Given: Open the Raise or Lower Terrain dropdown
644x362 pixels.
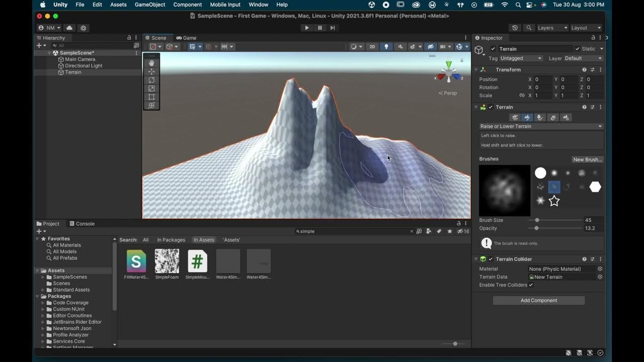Looking at the screenshot, I should [541, 126].
